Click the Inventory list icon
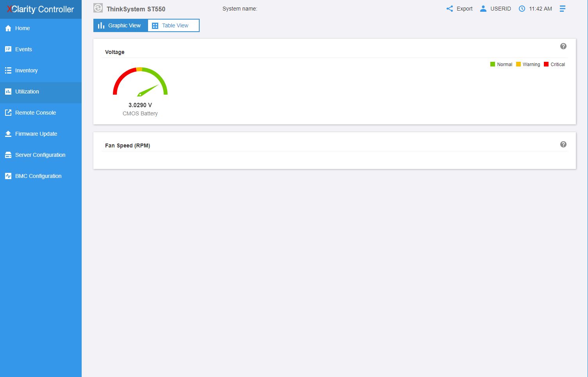 (8, 70)
